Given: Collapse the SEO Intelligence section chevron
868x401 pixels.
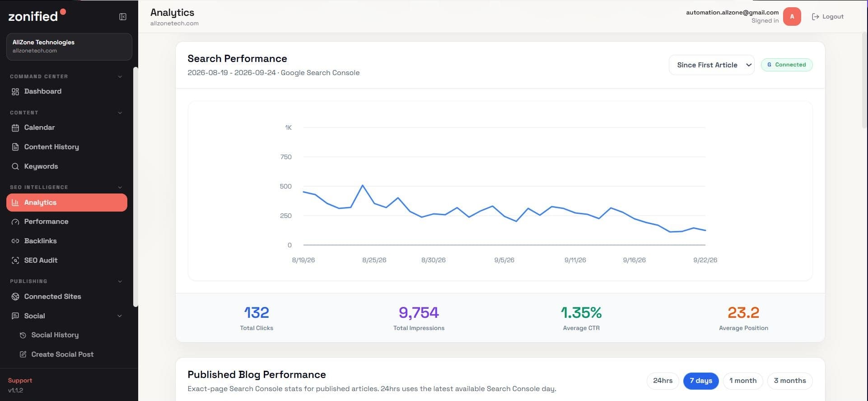Looking at the screenshot, I should tap(120, 188).
